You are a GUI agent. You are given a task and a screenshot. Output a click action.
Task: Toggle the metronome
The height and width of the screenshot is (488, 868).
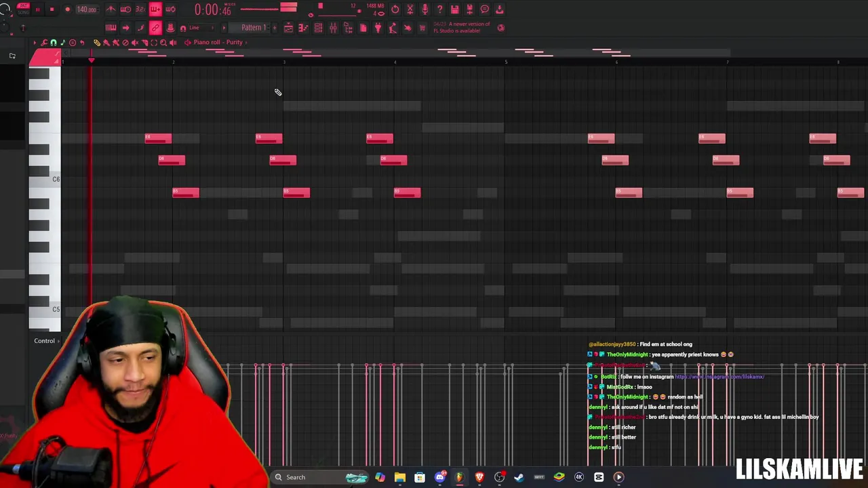coord(111,9)
